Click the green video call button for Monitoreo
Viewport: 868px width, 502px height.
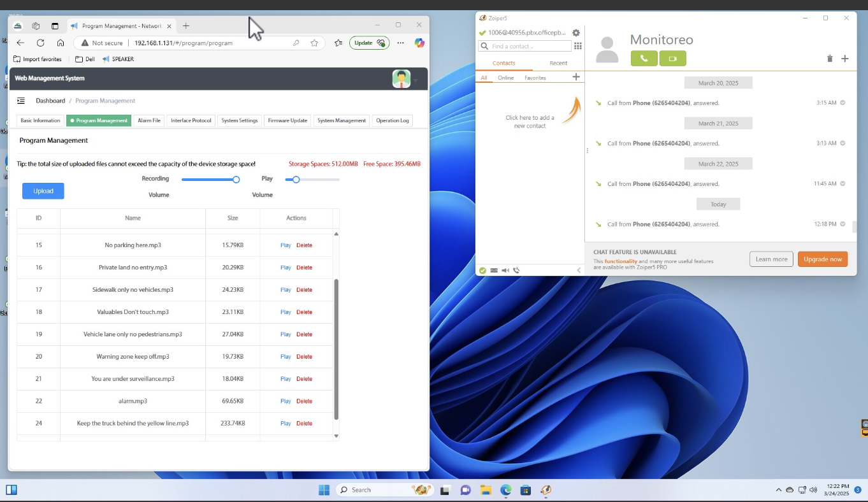pyautogui.click(x=672, y=59)
